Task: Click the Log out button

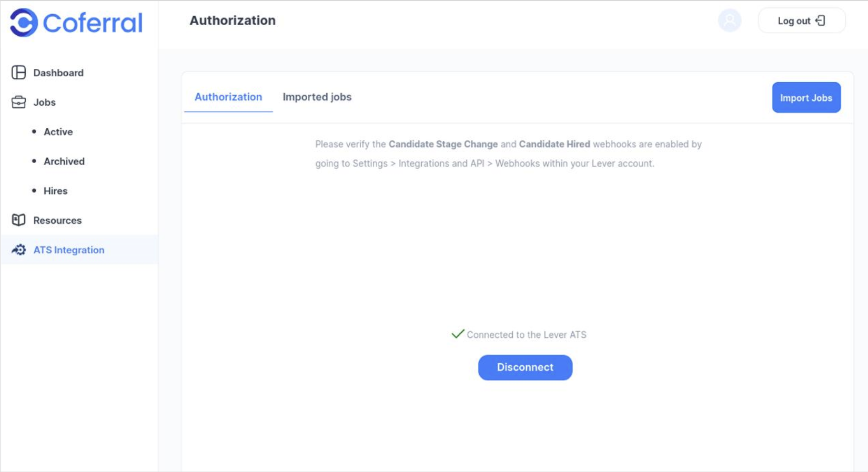Action: 802,20
